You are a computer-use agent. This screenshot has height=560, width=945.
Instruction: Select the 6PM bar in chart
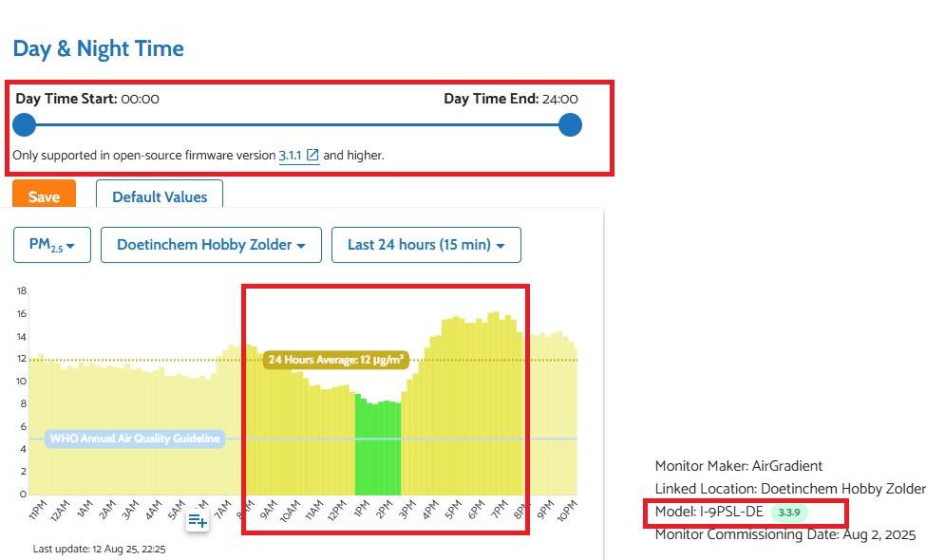tap(475, 407)
